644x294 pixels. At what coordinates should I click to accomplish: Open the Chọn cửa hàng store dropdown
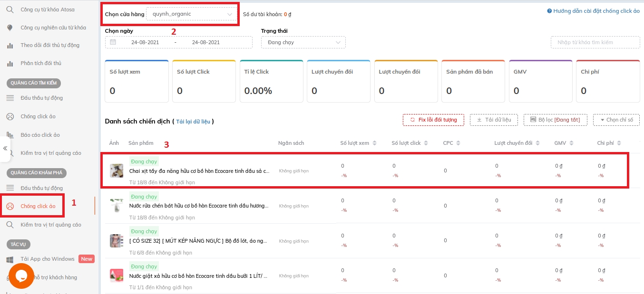pyautogui.click(x=191, y=14)
